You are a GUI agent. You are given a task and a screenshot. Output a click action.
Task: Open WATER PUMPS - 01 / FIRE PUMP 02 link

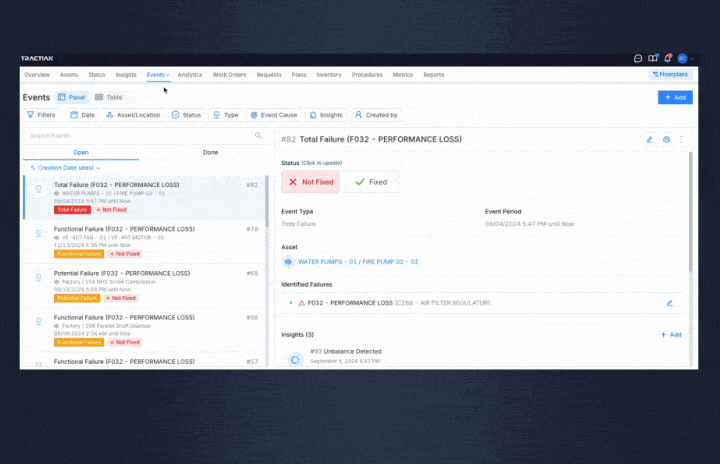[x=358, y=262]
